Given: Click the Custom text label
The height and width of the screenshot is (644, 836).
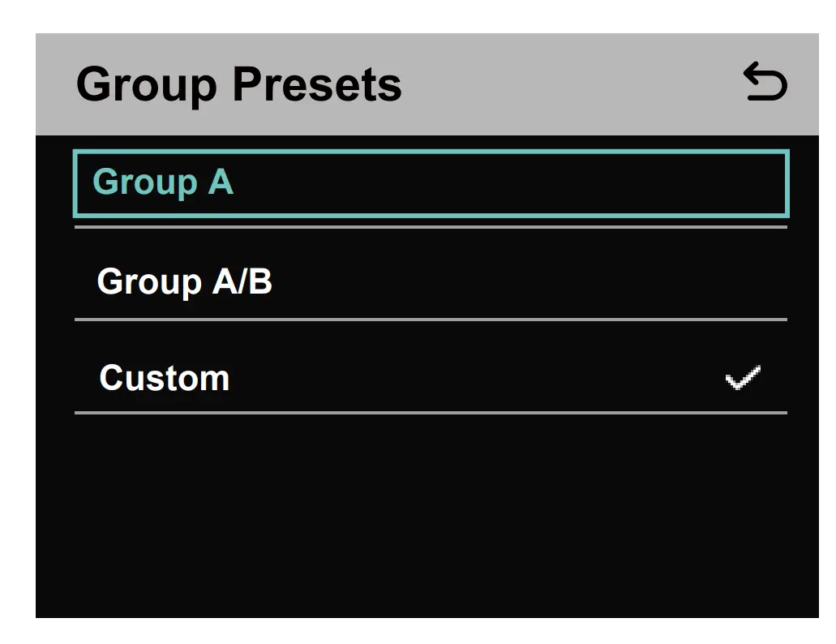Looking at the screenshot, I should click(164, 378).
